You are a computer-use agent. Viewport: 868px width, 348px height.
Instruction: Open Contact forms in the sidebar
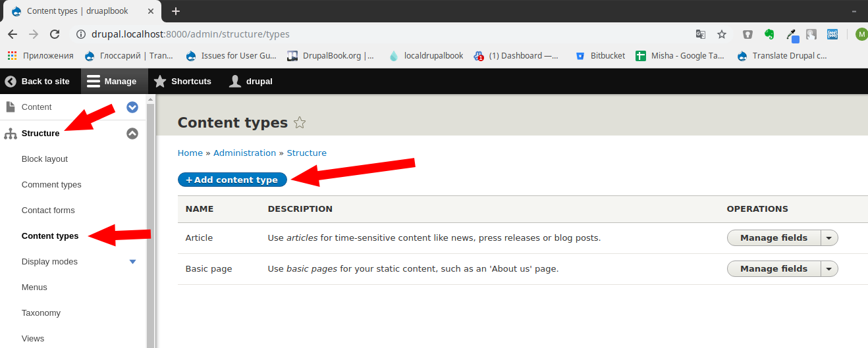(x=48, y=210)
